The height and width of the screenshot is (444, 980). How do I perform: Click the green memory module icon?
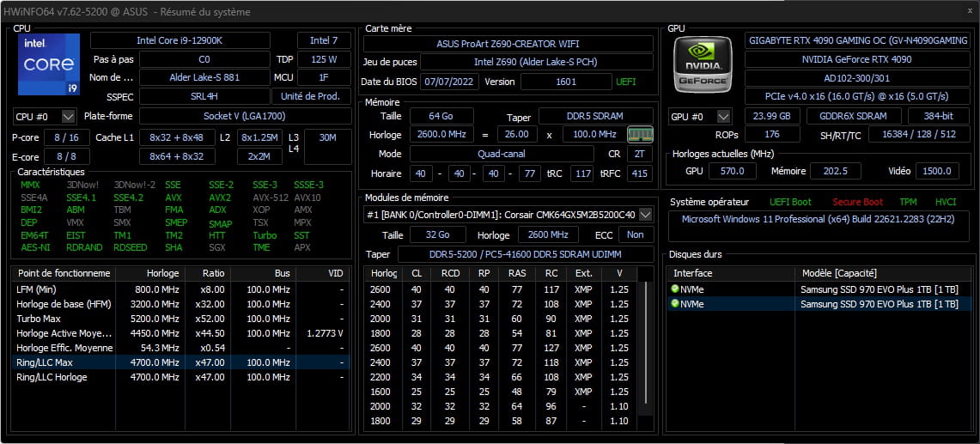[640, 135]
